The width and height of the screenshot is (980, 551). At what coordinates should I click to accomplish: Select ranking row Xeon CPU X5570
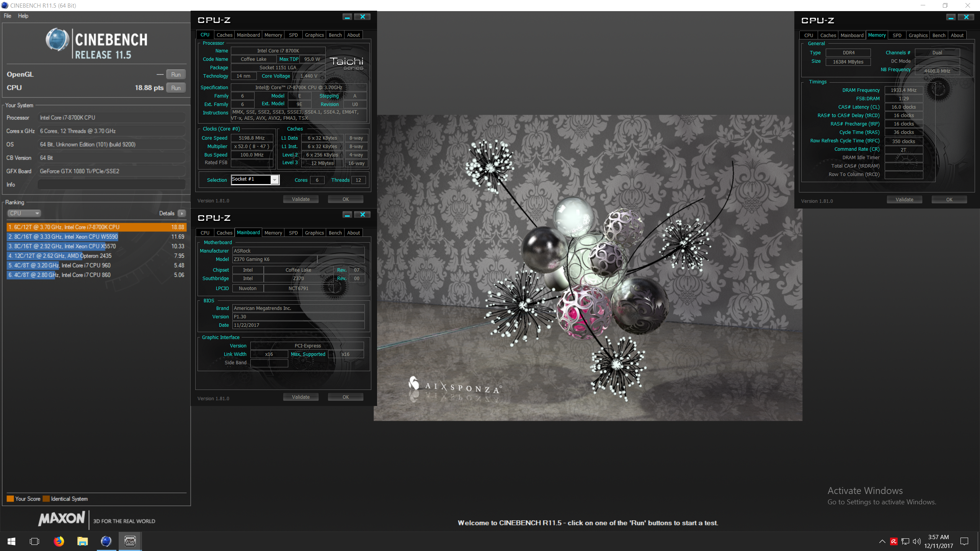click(96, 246)
